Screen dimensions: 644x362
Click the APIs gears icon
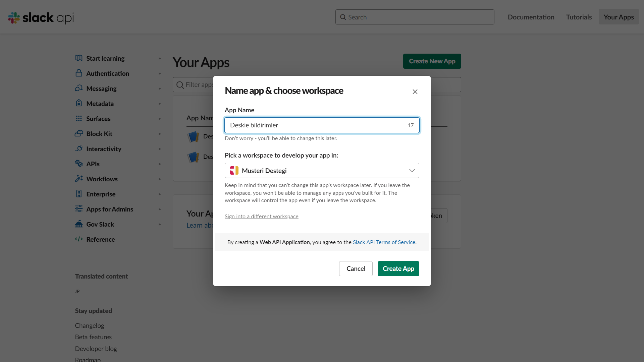pyautogui.click(x=79, y=164)
